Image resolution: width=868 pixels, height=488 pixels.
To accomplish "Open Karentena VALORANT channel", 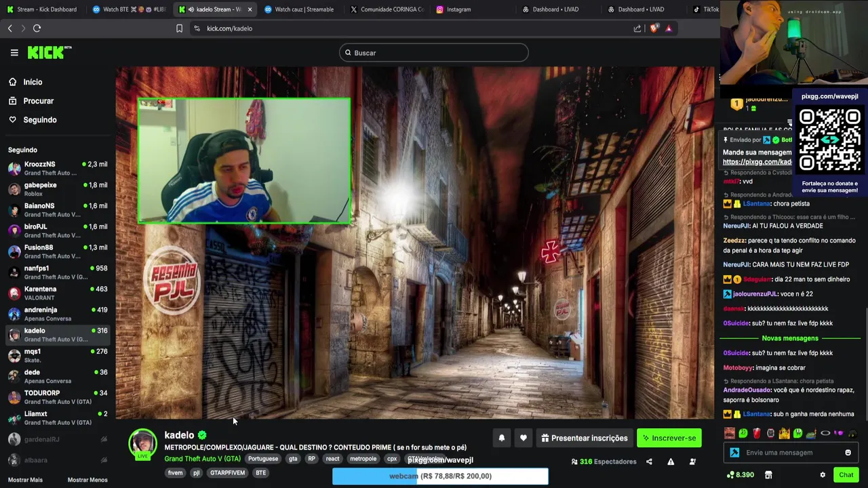I will pos(58,293).
